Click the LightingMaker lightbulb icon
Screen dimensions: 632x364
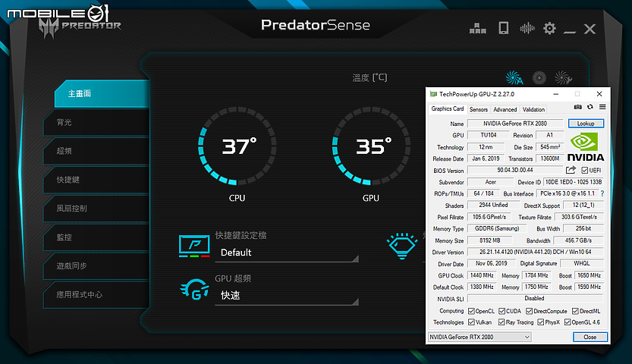402,246
